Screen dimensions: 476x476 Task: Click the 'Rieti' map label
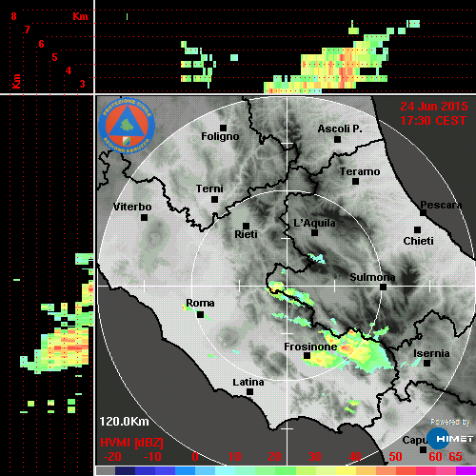[x=246, y=234]
